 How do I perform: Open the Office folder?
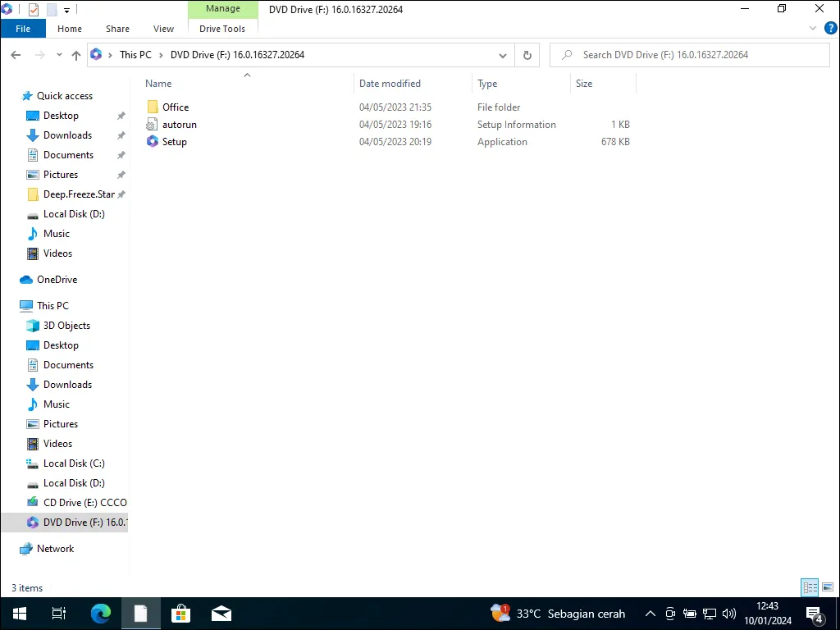[x=173, y=107]
